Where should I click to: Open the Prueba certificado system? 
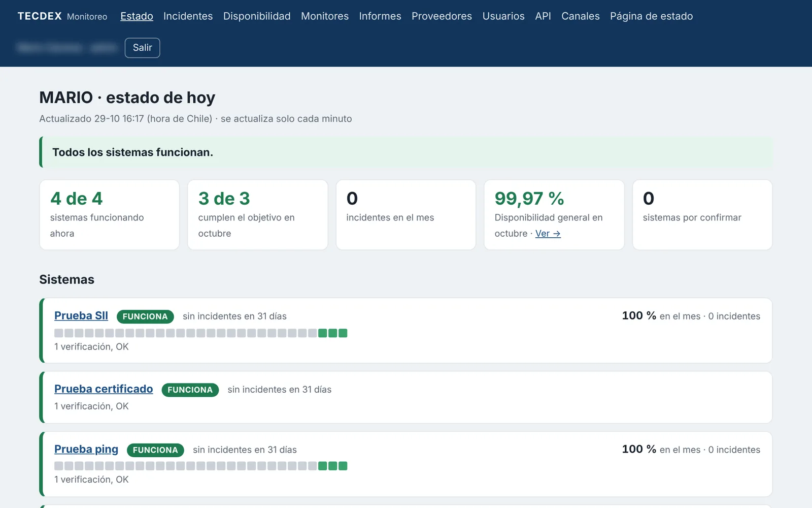coord(104,389)
